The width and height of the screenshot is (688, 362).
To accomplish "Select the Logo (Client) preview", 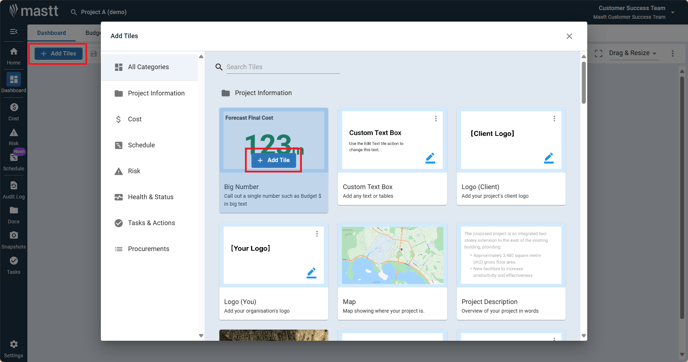I will pos(511,140).
